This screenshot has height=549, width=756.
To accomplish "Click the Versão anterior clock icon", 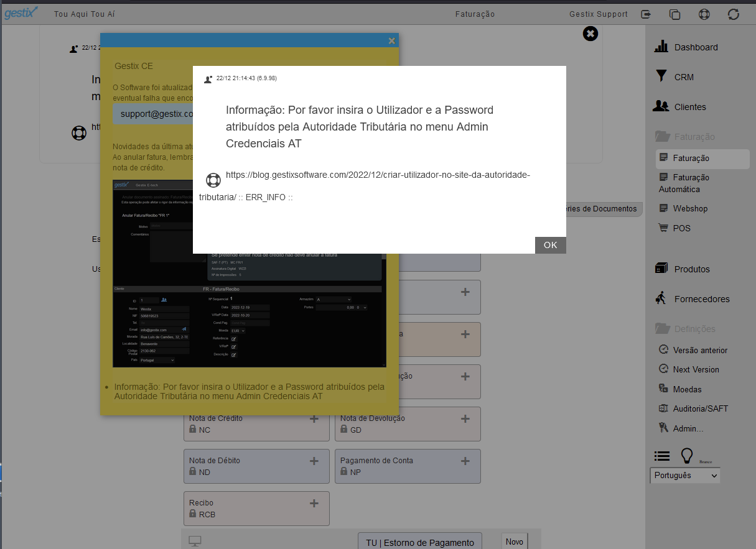I will click(663, 350).
